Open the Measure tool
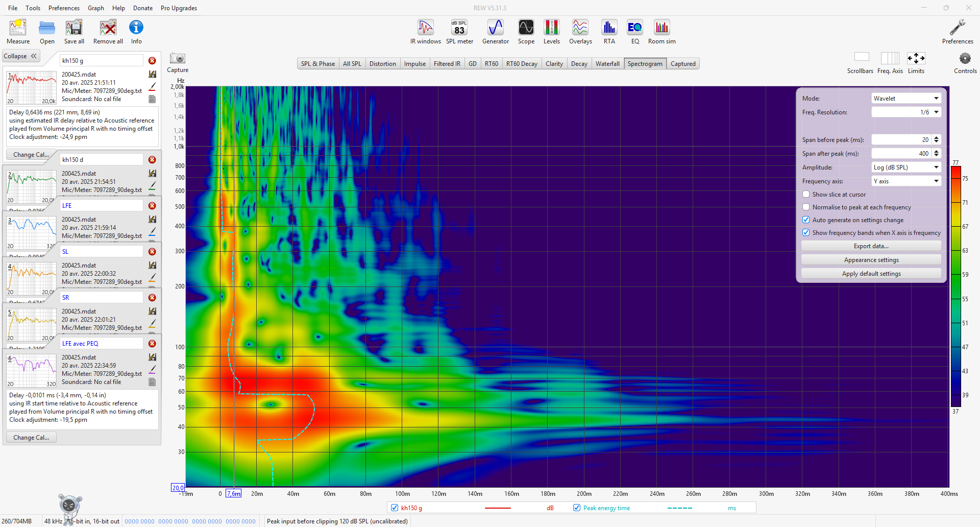This screenshot has height=527, width=980. [x=18, y=32]
